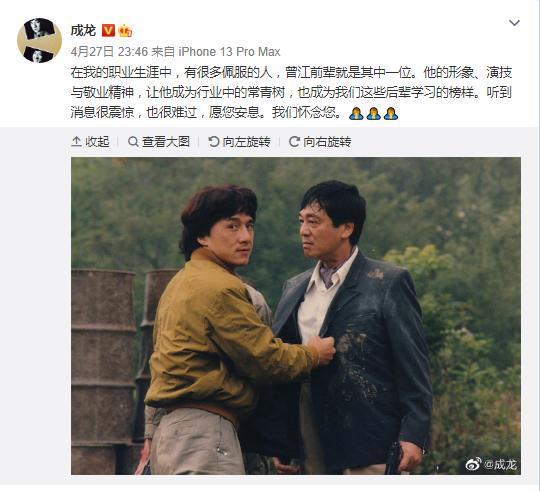
Task: Click the clockwise rotate arrow icon
Action: [294, 142]
